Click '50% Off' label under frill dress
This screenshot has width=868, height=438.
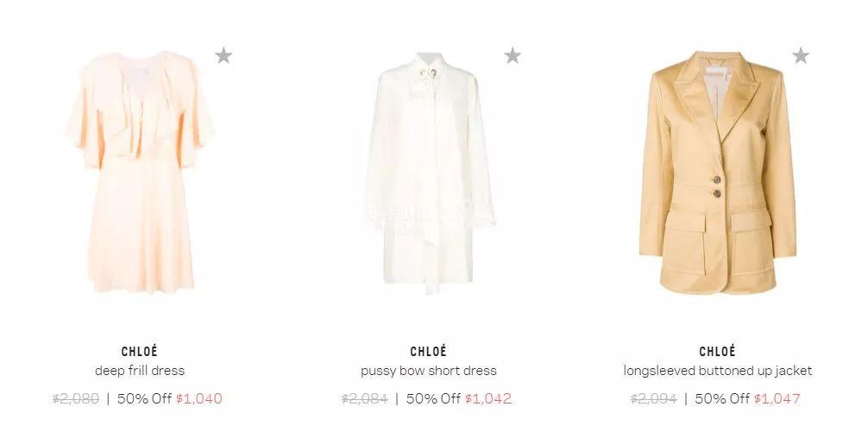[144, 398]
